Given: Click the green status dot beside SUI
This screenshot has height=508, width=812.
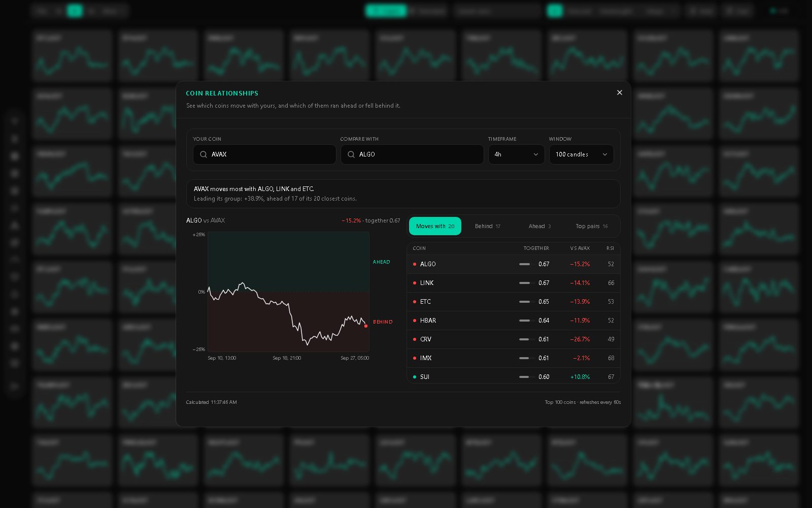Looking at the screenshot, I should (x=415, y=377).
